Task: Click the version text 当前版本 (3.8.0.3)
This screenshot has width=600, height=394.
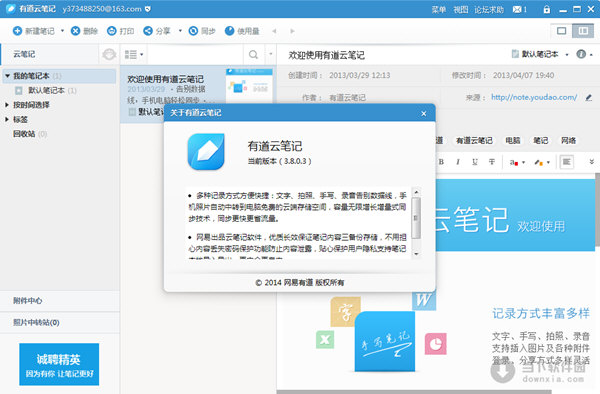Action: point(279,161)
